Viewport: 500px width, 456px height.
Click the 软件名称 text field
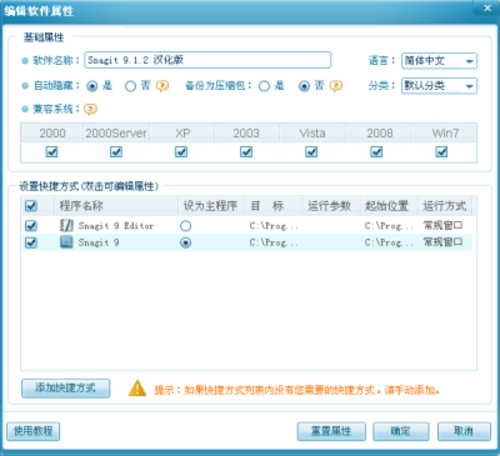pyautogui.click(x=207, y=60)
